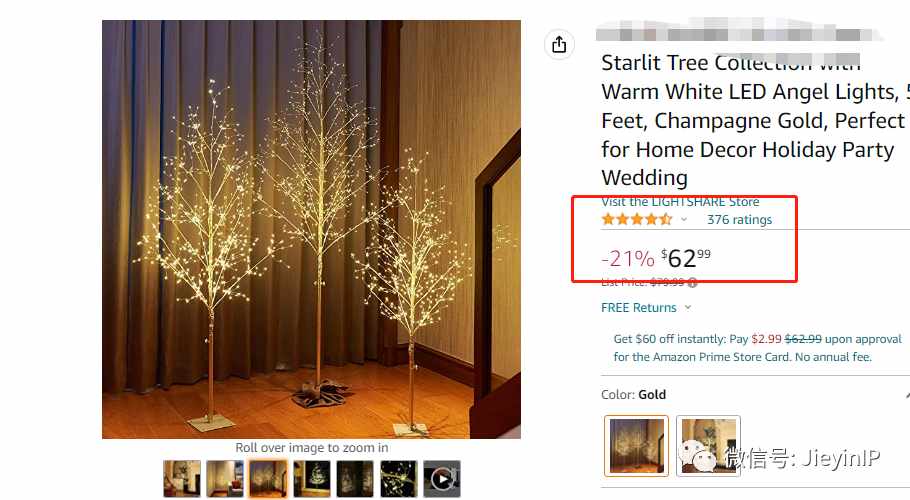Screen dimensions: 910x500
Task: Expand the FREE Returns dropdown
Action: [x=688, y=307]
